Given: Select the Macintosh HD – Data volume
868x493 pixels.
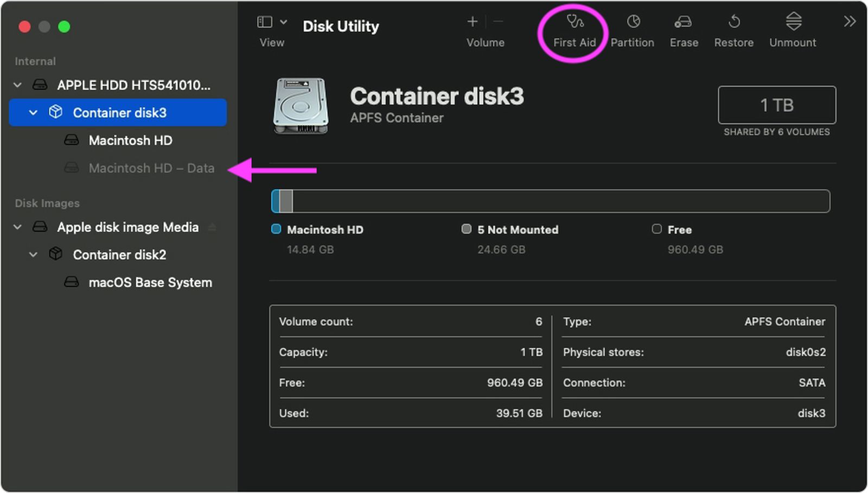Looking at the screenshot, I should point(151,168).
